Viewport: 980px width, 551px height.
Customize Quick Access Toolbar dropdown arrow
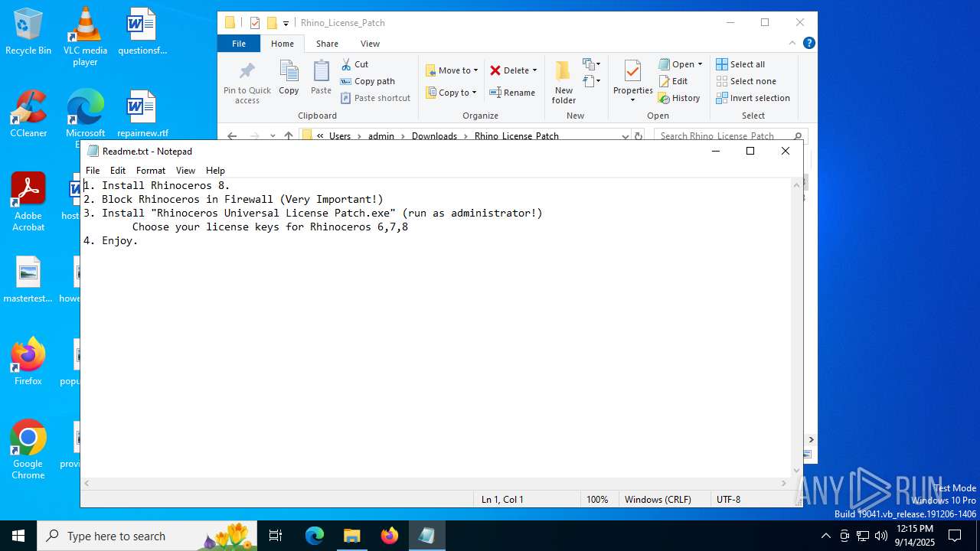286,23
